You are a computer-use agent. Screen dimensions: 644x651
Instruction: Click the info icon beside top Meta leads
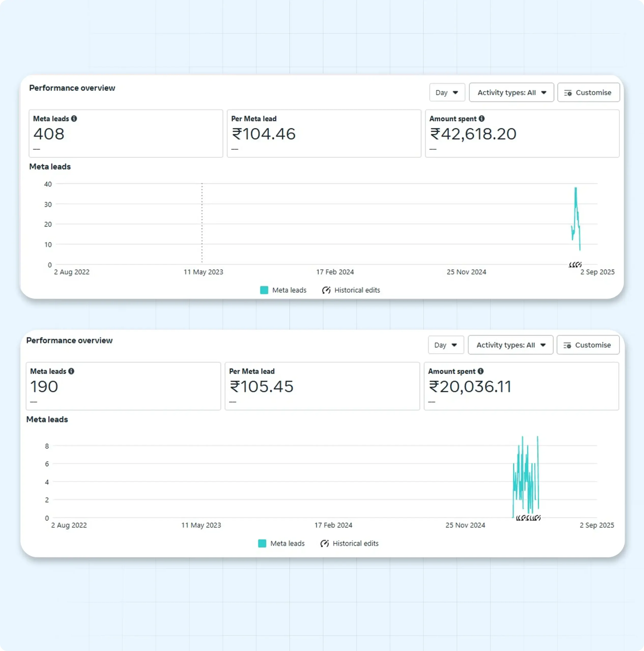pos(74,119)
